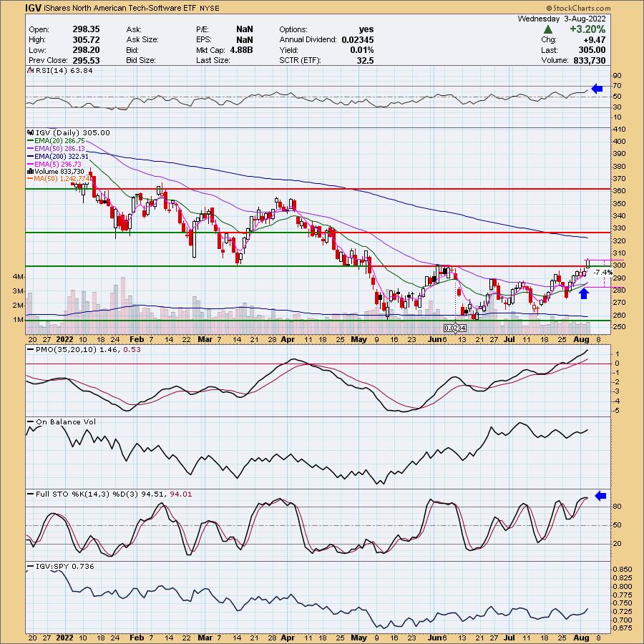Click the Volume value 833,730 in header
Viewport: 644px width, 644px height.
(x=590, y=60)
